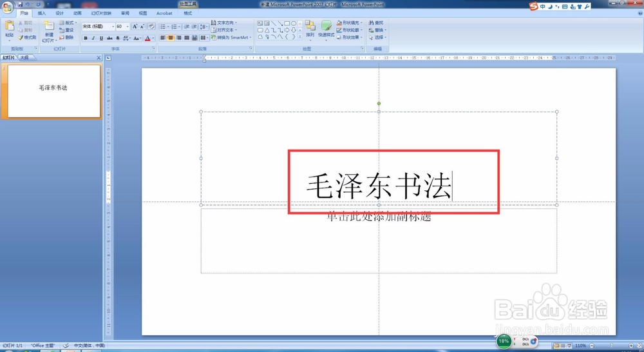Zoom in with the plus button
644x352 pixels.
[x=631, y=346]
